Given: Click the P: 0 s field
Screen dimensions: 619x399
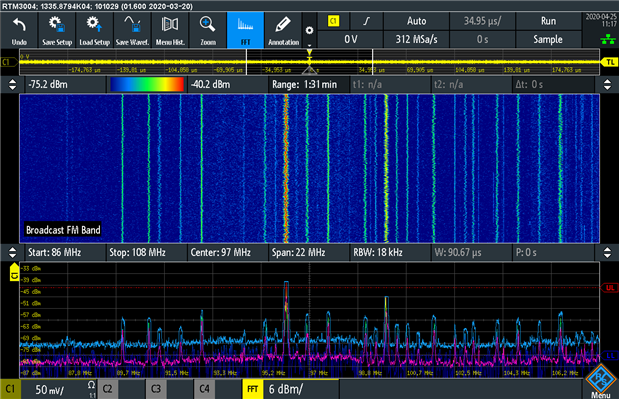Looking at the screenshot, I should coord(553,253).
